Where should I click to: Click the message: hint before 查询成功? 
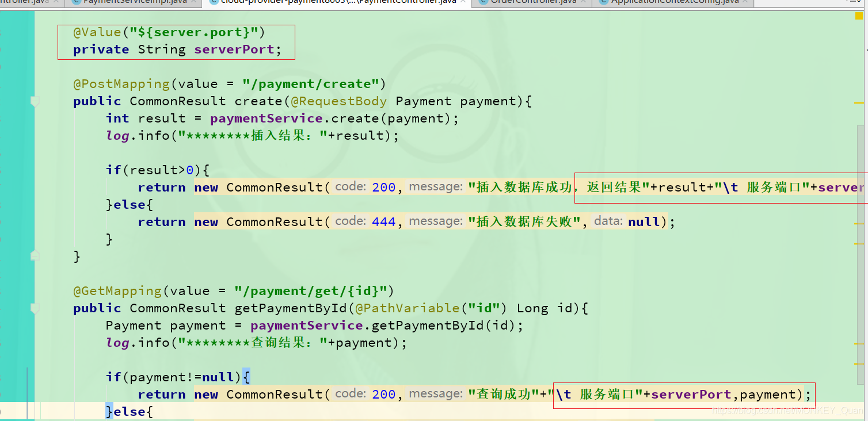tap(436, 394)
